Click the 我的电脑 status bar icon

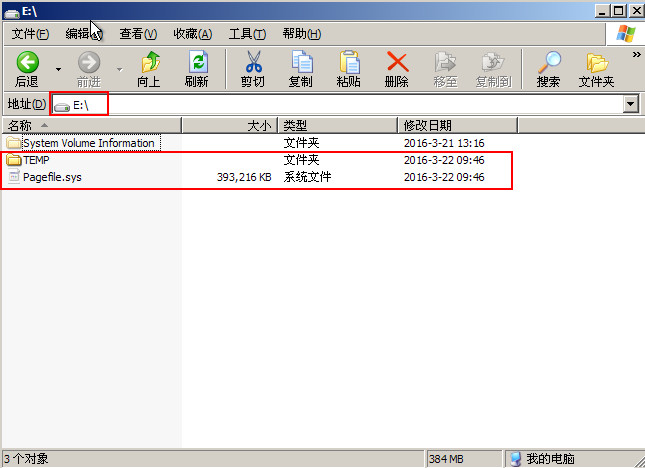[515, 459]
